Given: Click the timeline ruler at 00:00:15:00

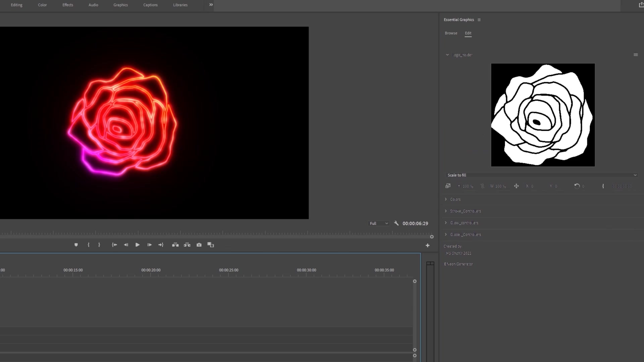Looking at the screenshot, I should (x=73, y=270).
